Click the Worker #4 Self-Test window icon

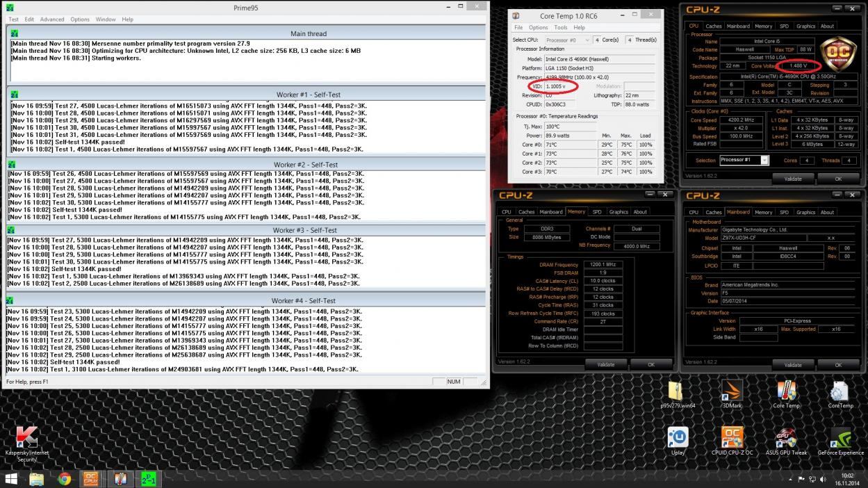[10, 301]
